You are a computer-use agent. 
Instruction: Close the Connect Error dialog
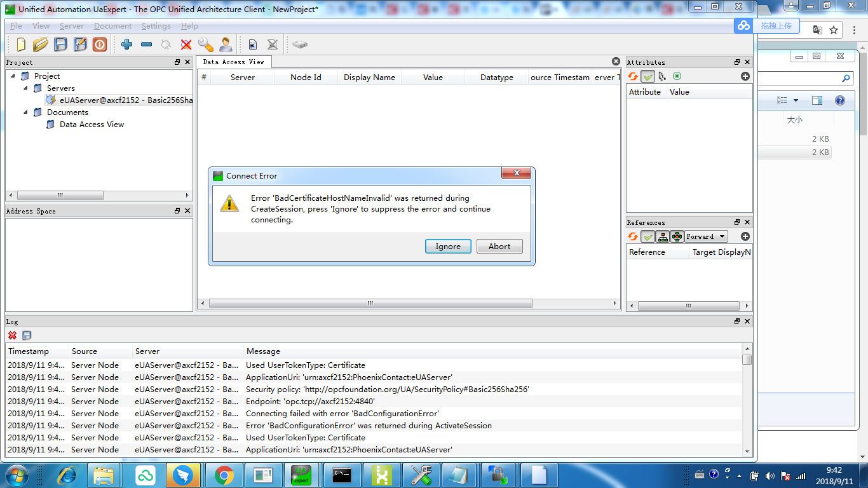(516, 173)
